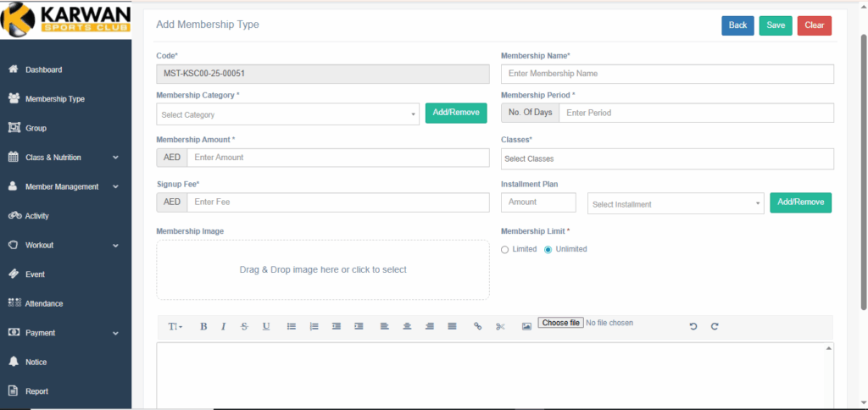The image size is (868, 410).
Task: Click the green Save button
Action: (x=776, y=25)
